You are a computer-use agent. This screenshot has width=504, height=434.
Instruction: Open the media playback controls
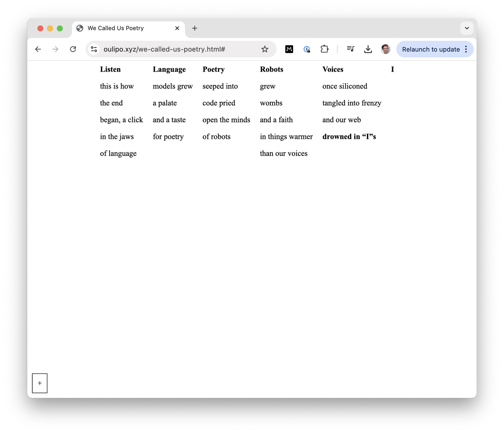tap(350, 49)
